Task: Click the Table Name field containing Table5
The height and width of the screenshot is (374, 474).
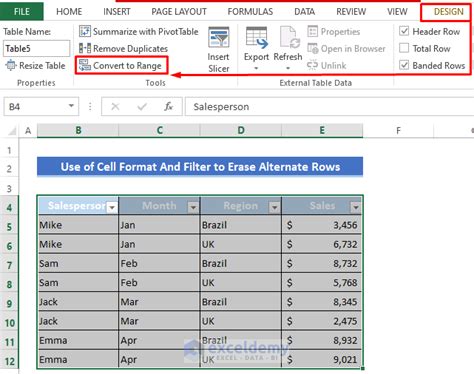Action: (37, 49)
